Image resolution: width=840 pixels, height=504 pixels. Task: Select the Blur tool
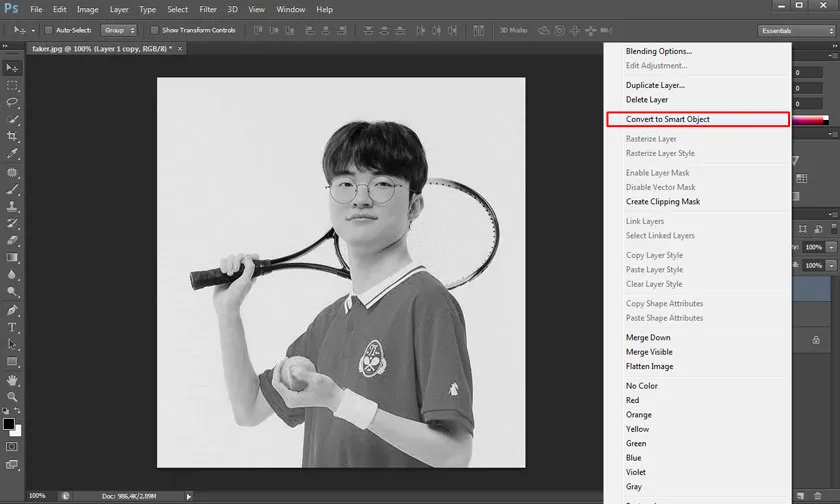12,275
